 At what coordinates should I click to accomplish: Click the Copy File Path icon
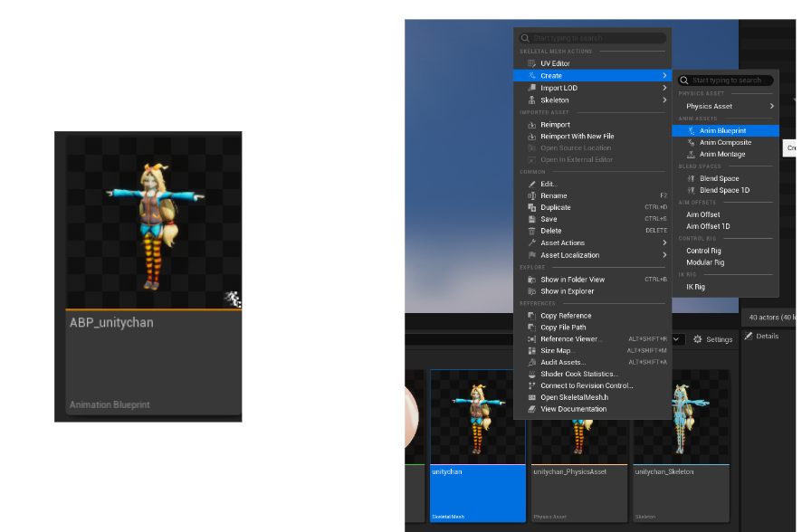click(x=531, y=328)
